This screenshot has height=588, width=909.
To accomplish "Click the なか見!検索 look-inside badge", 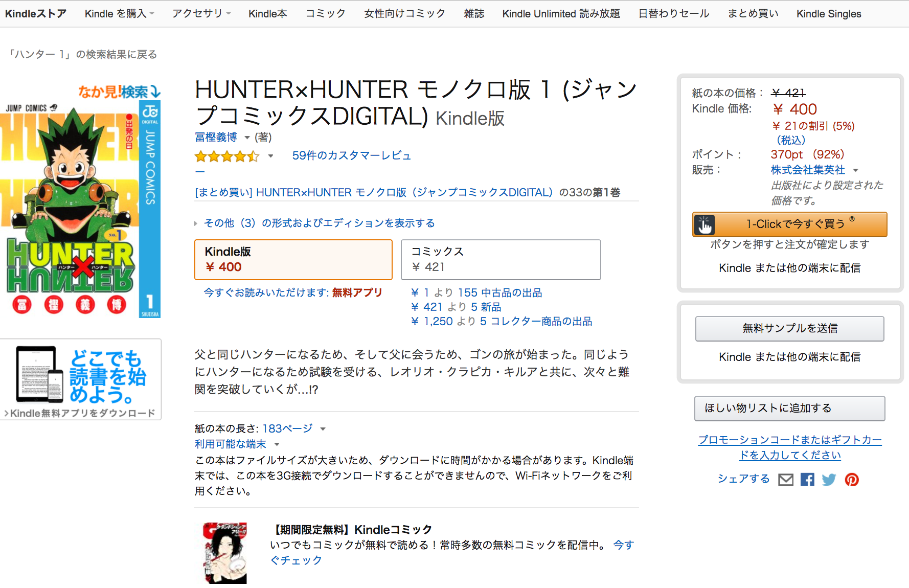I will click(119, 92).
